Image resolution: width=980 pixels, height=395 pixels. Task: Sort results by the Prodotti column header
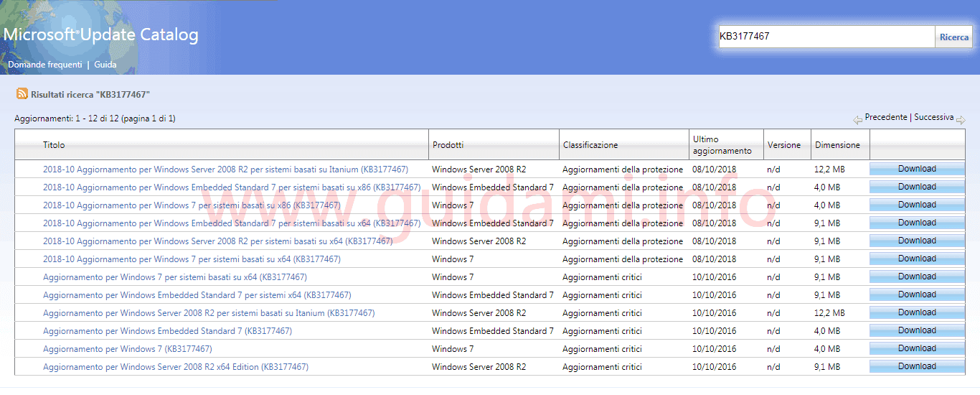click(448, 145)
